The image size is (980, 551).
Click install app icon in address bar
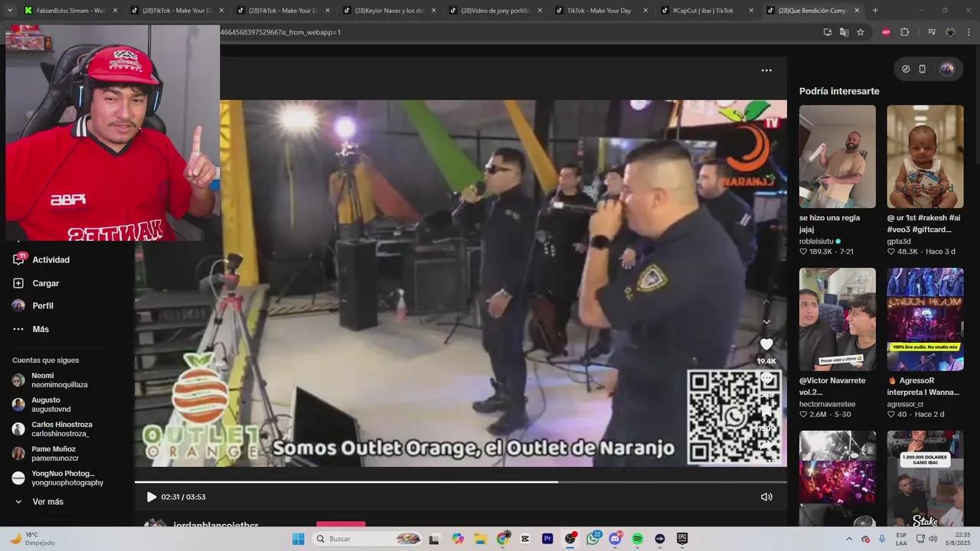pyautogui.click(x=828, y=32)
